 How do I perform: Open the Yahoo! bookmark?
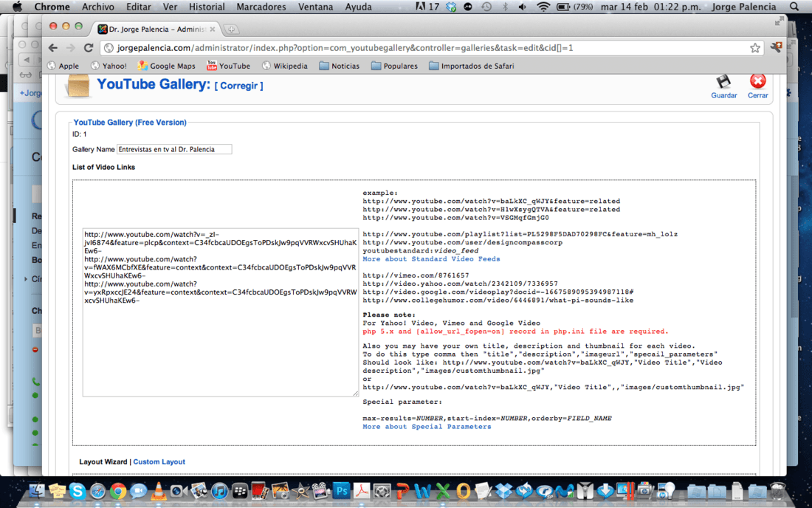coord(109,66)
